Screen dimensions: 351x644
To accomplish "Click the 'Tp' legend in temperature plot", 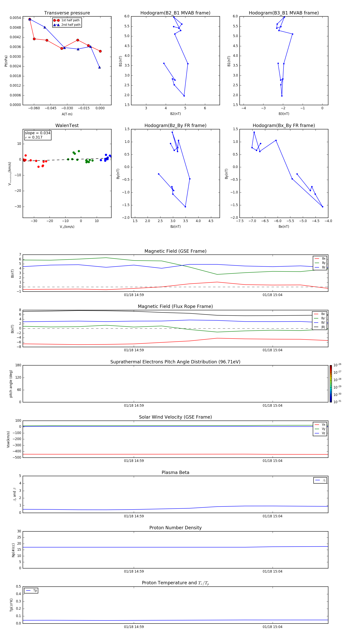I will 31,591.
